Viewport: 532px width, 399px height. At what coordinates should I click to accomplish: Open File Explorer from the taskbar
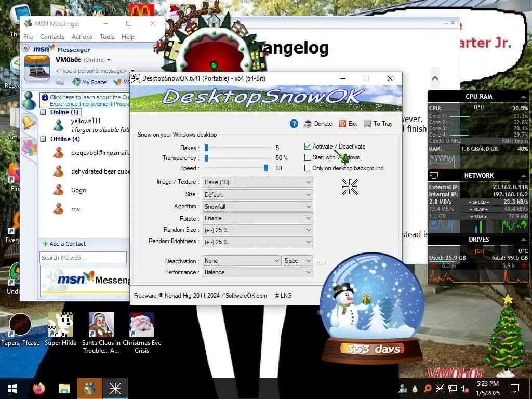(64, 389)
